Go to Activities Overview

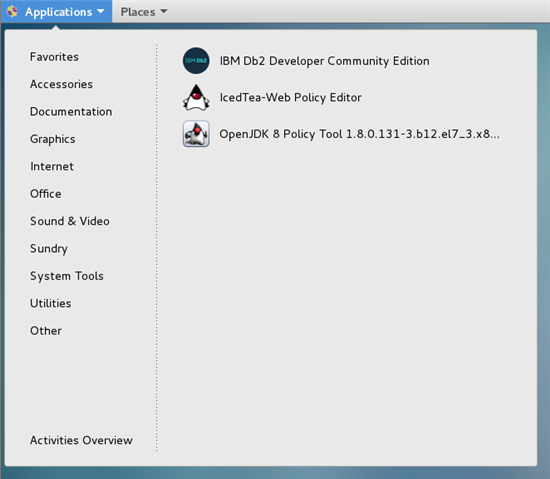coord(81,440)
